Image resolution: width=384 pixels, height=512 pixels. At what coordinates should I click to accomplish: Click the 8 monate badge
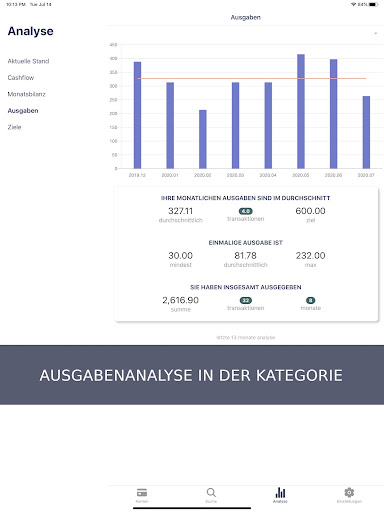[x=310, y=300]
